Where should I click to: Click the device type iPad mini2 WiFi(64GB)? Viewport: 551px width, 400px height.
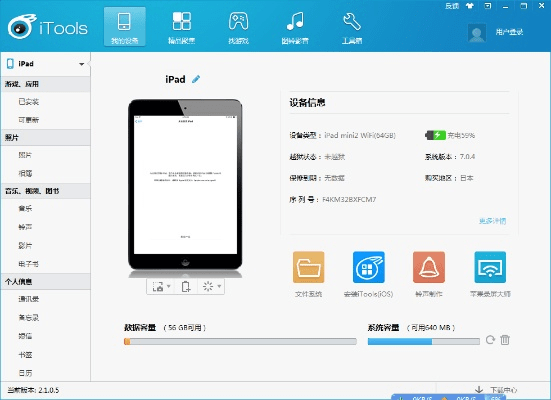coord(360,135)
